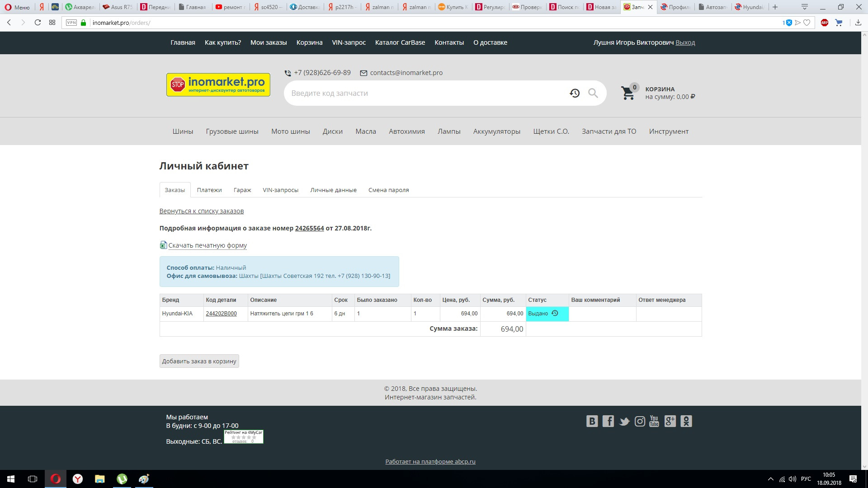Click the search history clock icon
Viewport: 868px width, 488px height.
tap(575, 93)
